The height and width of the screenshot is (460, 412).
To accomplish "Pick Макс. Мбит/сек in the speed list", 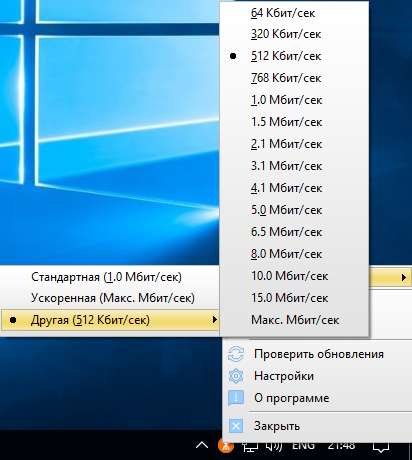I will pyautogui.click(x=294, y=320).
